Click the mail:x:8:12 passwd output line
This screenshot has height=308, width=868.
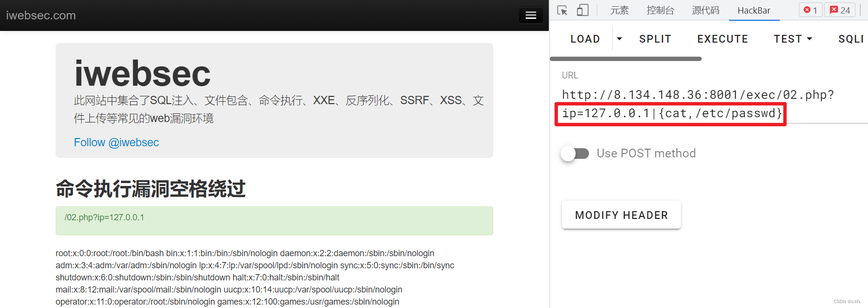point(229,290)
